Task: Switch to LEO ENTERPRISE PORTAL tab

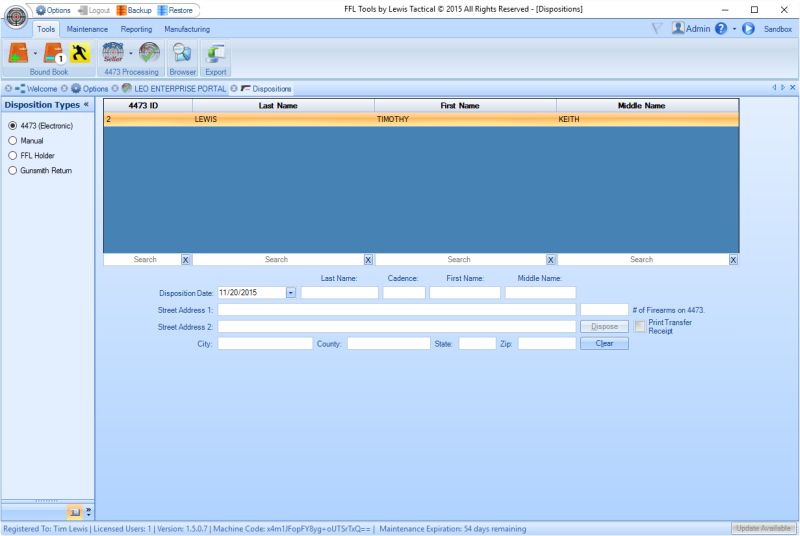Action: (x=174, y=89)
